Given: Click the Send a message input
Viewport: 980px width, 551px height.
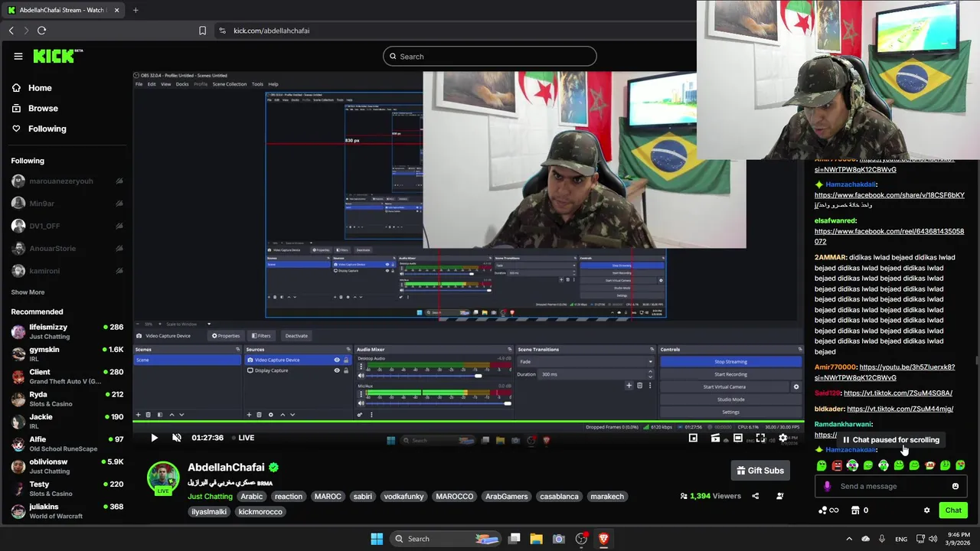Looking at the screenshot, I should pos(891,486).
